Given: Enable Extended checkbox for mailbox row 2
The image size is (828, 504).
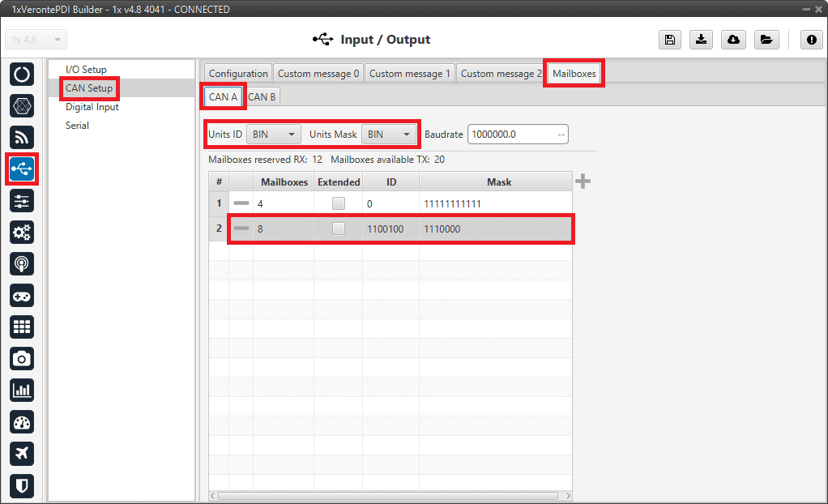Looking at the screenshot, I should (338, 229).
